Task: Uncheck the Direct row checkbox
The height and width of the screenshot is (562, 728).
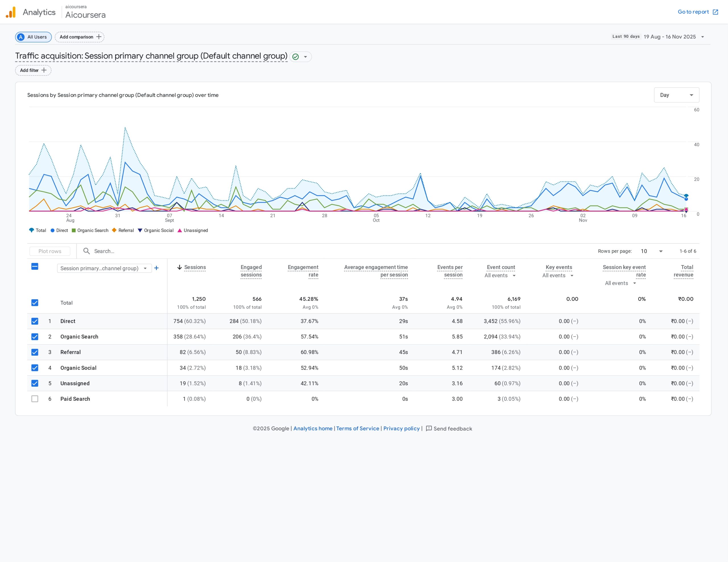Action: pyautogui.click(x=35, y=321)
